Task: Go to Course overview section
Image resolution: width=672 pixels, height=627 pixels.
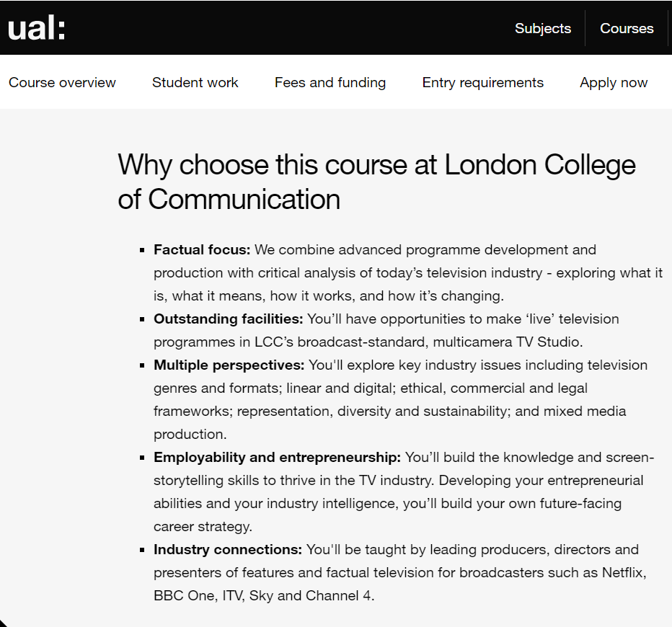Action: point(62,82)
